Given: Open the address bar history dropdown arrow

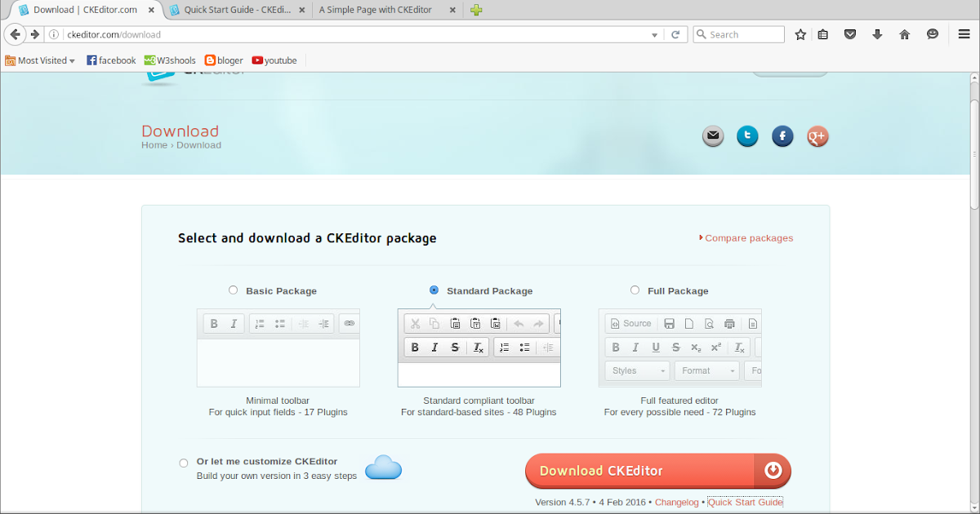Looking at the screenshot, I should coord(654,35).
